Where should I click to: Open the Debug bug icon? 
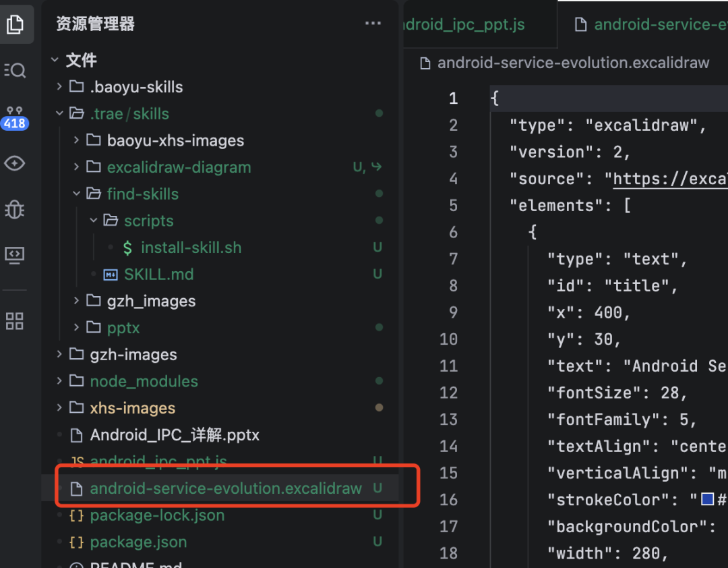click(15, 209)
